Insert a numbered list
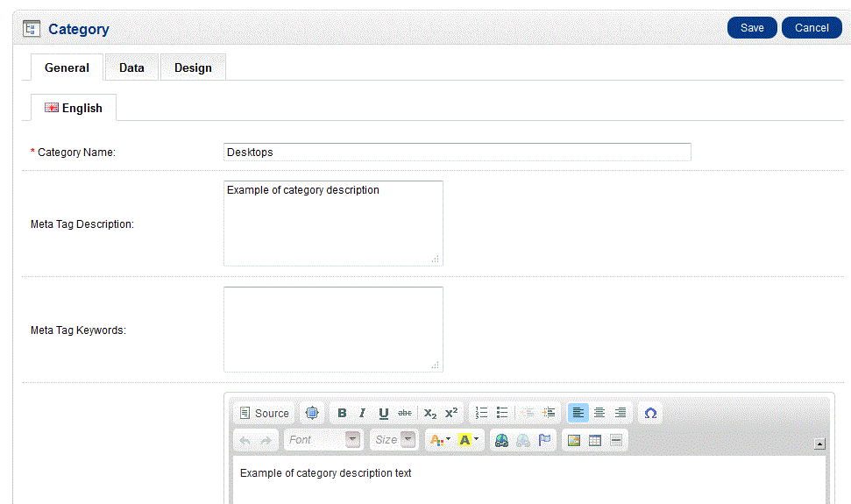The image size is (851, 504). [481, 413]
